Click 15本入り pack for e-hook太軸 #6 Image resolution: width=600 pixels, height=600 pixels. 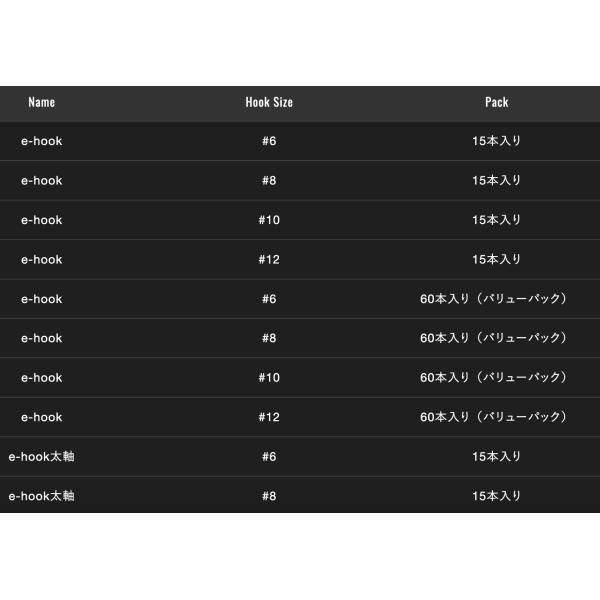[496, 457]
